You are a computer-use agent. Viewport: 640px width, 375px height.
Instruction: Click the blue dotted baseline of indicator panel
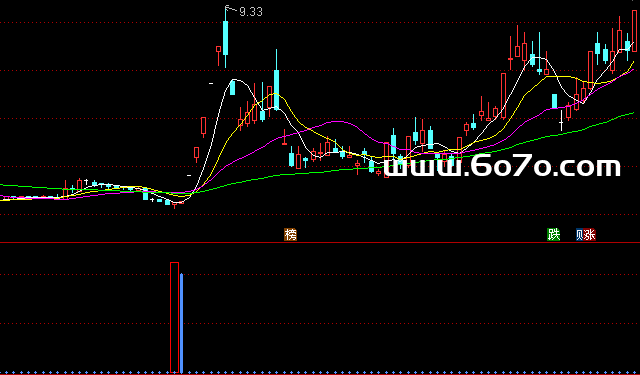pos(320,373)
